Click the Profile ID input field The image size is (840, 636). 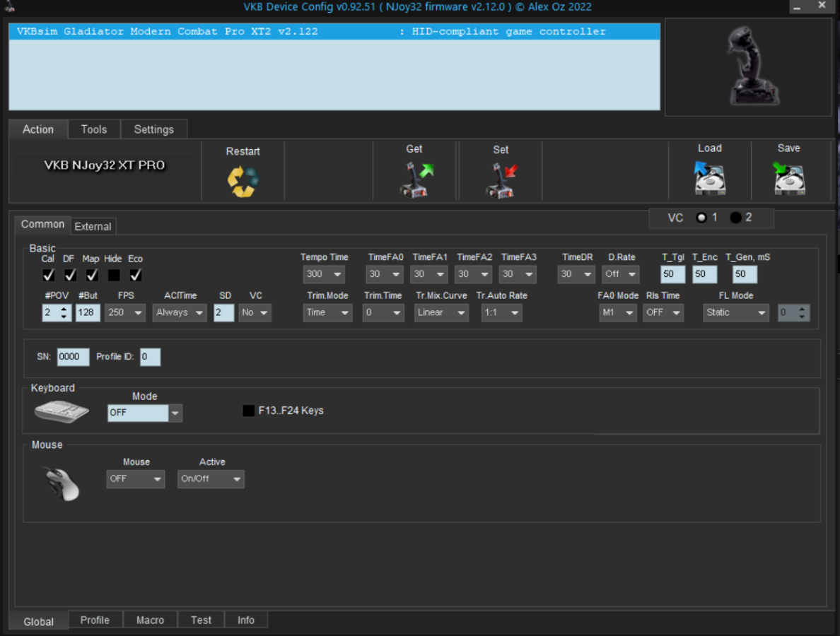click(x=150, y=357)
